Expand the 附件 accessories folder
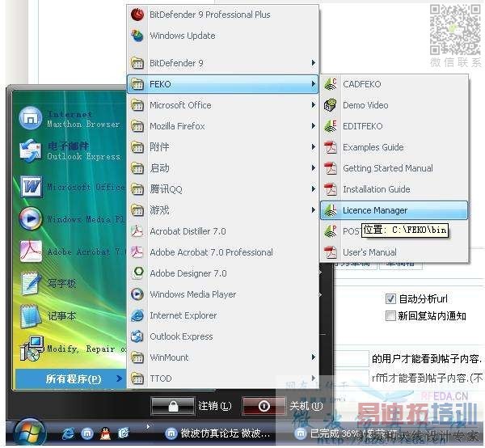The height and width of the screenshot is (448, 485). pyautogui.click(x=223, y=147)
